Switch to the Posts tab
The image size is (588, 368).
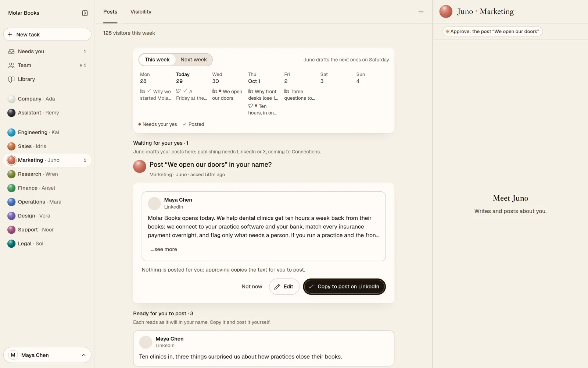pyautogui.click(x=110, y=12)
